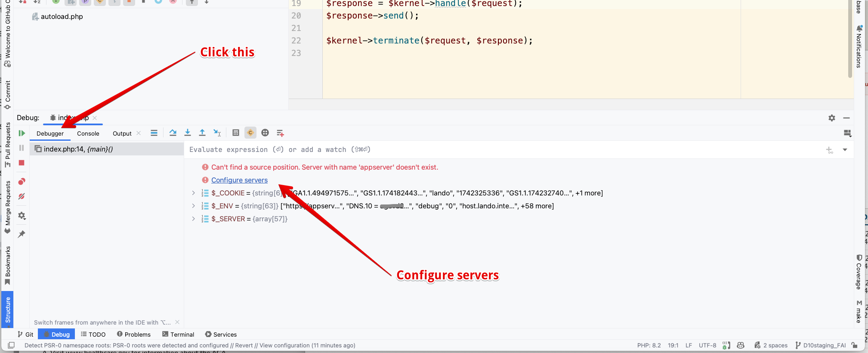Click the Step Into download-arrow icon
The height and width of the screenshot is (353, 868).
pos(188,133)
